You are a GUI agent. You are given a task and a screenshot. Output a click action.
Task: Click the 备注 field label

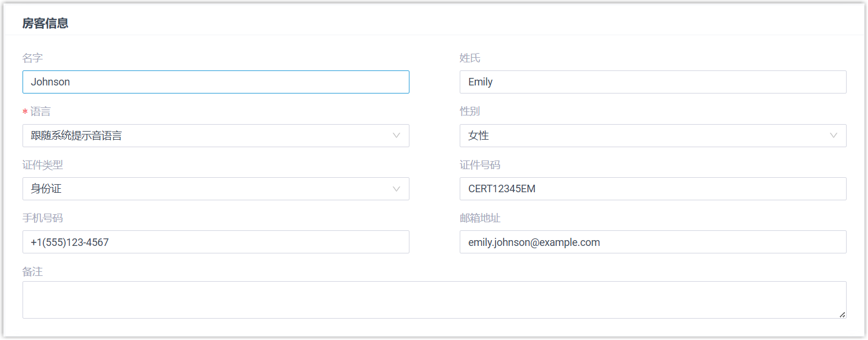pos(32,271)
